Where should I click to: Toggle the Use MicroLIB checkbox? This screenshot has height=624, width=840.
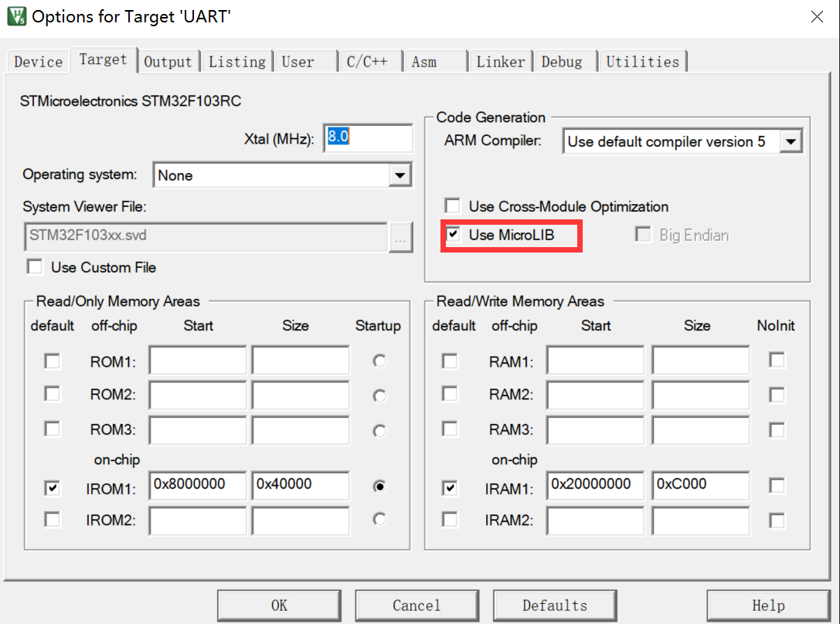pos(453,235)
